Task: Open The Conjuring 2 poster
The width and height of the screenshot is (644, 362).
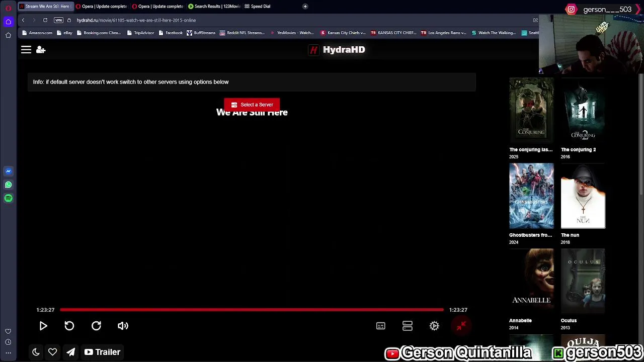Action: tap(583, 110)
